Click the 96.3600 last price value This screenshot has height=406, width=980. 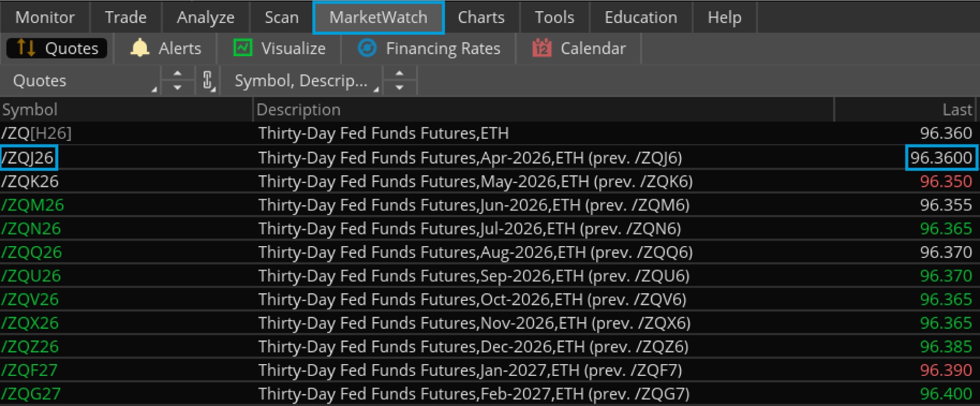pos(941,158)
